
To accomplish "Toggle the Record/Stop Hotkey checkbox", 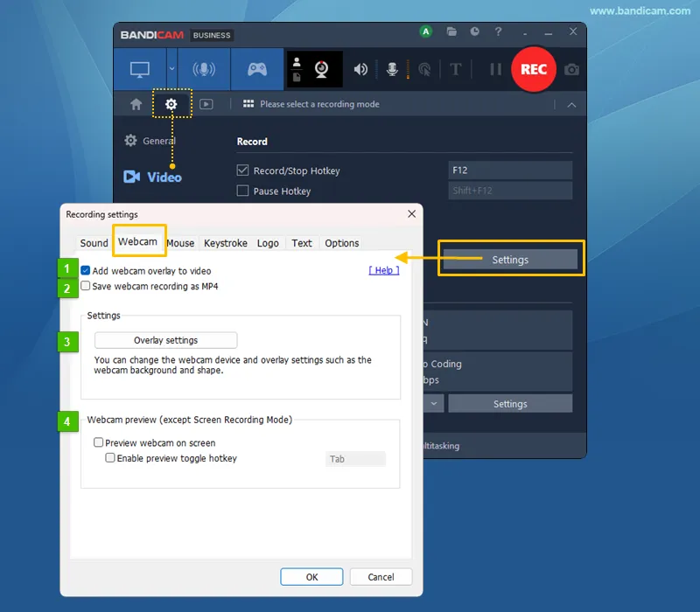I will tap(242, 170).
